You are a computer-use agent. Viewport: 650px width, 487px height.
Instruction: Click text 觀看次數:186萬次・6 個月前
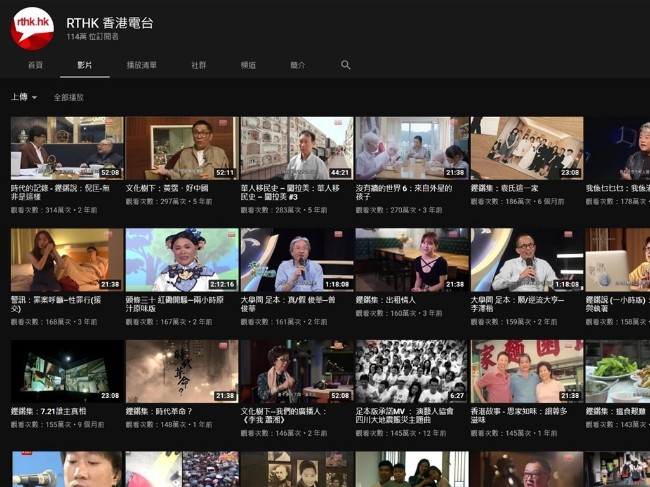[x=517, y=202]
